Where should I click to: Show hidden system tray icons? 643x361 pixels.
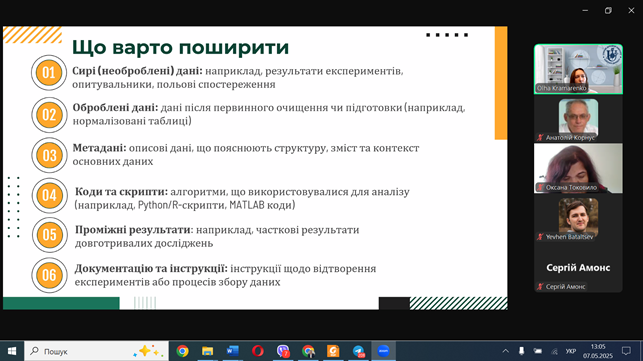(506, 351)
